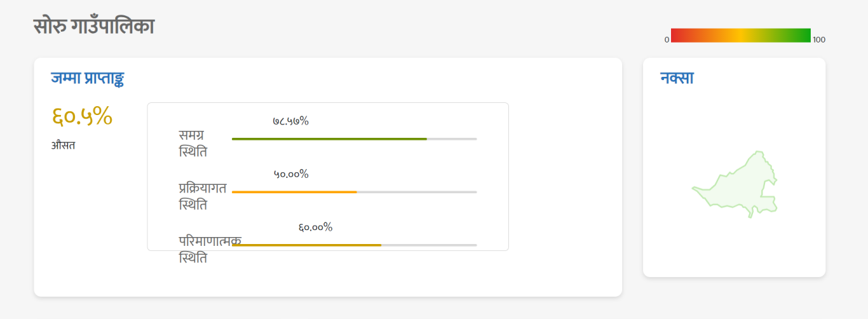The width and height of the screenshot is (868, 319).
Task: Click the परिमाणात्मक स्थिति label
Action: (210, 249)
